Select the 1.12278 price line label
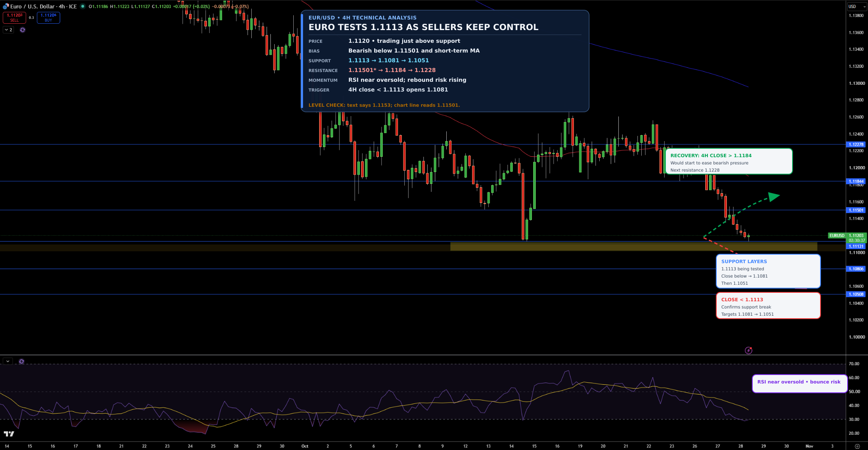This screenshot has height=450, width=868. click(856, 144)
